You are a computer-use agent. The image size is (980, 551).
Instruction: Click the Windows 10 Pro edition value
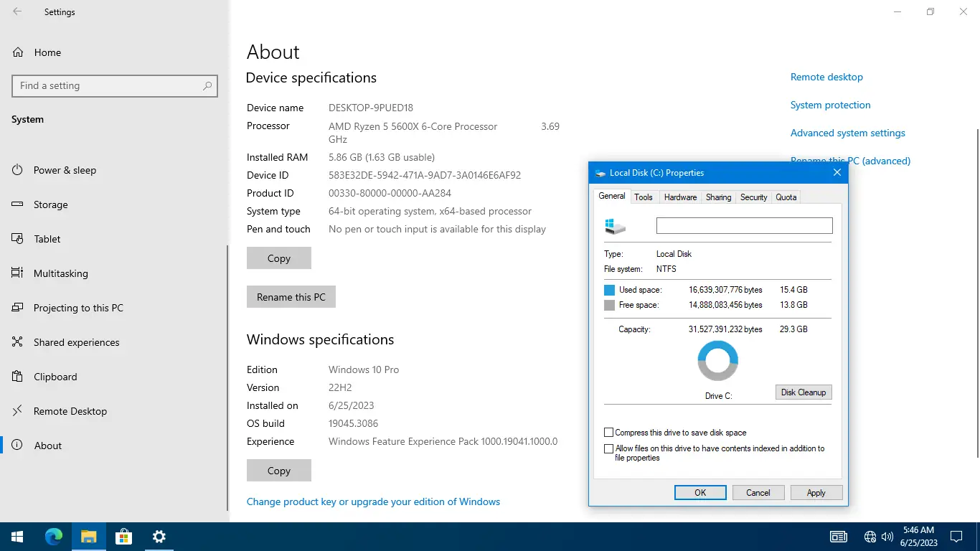[x=364, y=369]
